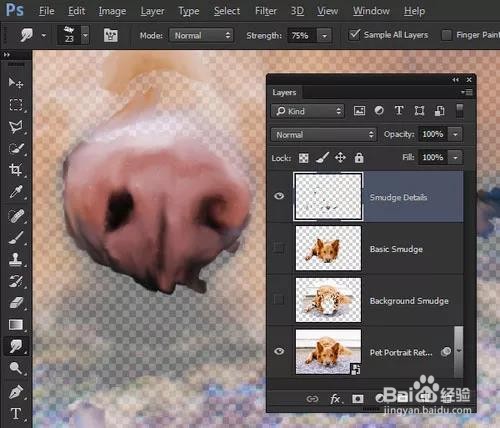Hide the Pet Portrait layer
This screenshot has width=500, height=428.
point(279,351)
